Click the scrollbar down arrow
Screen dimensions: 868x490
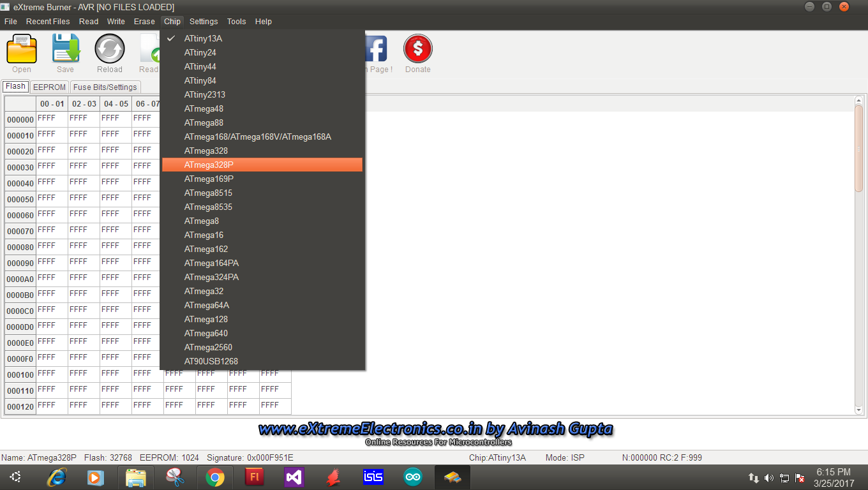[858, 410]
